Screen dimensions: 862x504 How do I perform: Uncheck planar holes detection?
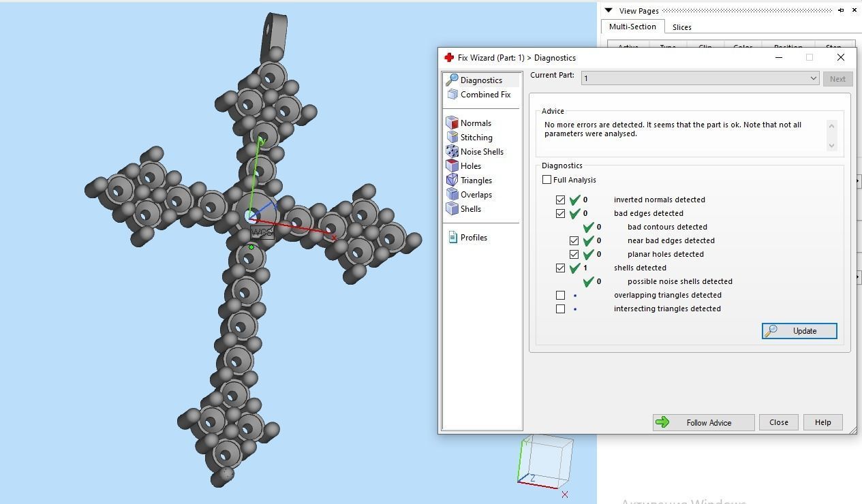574,254
